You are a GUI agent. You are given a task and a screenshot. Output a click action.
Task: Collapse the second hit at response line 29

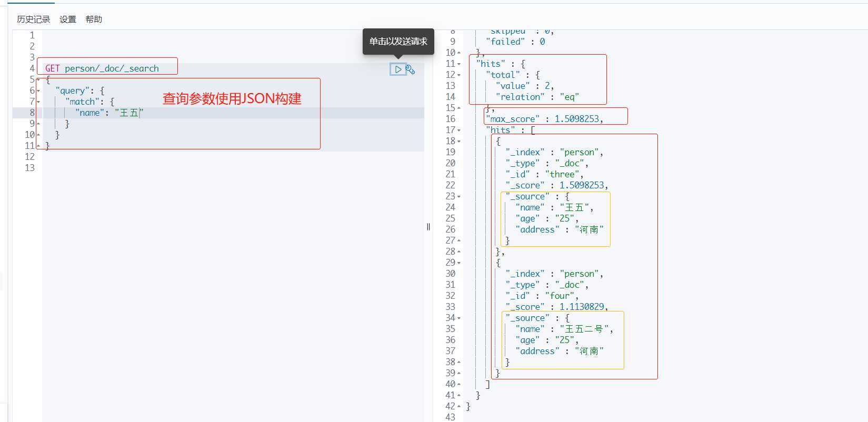[x=459, y=263]
